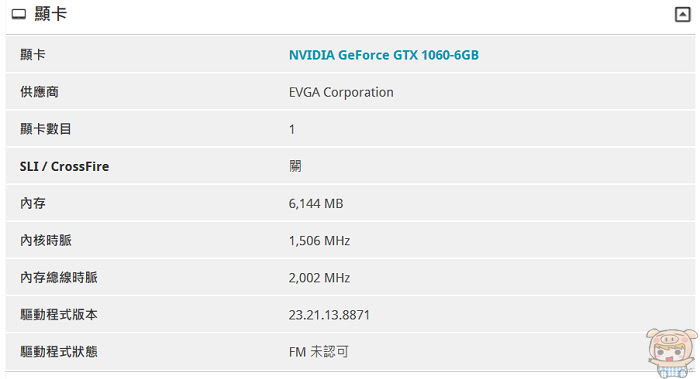Viewport: 700px width, 379px height.
Task: Click the 內存 row label
Action: (x=33, y=204)
